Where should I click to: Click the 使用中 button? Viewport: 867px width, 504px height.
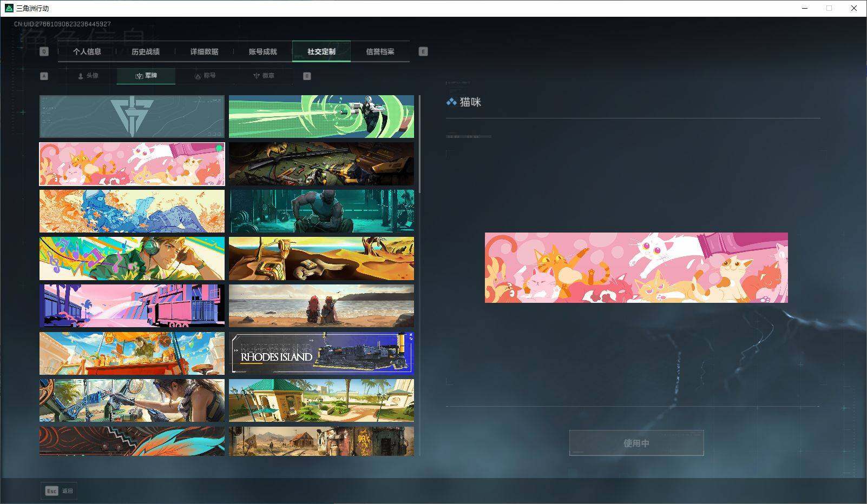pyautogui.click(x=636, y=443)
